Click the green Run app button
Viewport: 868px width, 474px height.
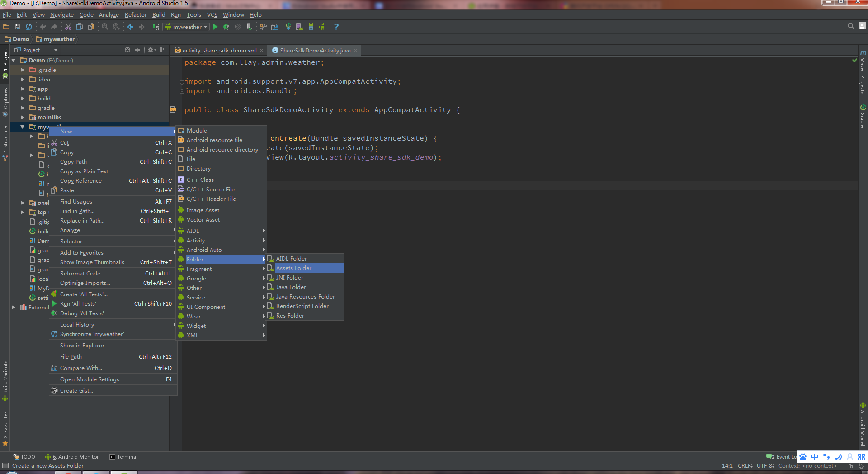(x=215, y=27)
